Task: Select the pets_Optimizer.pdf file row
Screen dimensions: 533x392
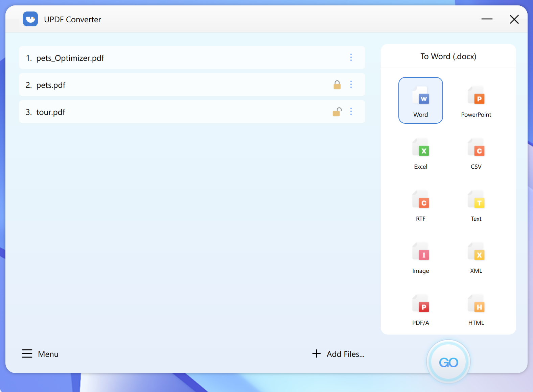Action: pos(192,57)
